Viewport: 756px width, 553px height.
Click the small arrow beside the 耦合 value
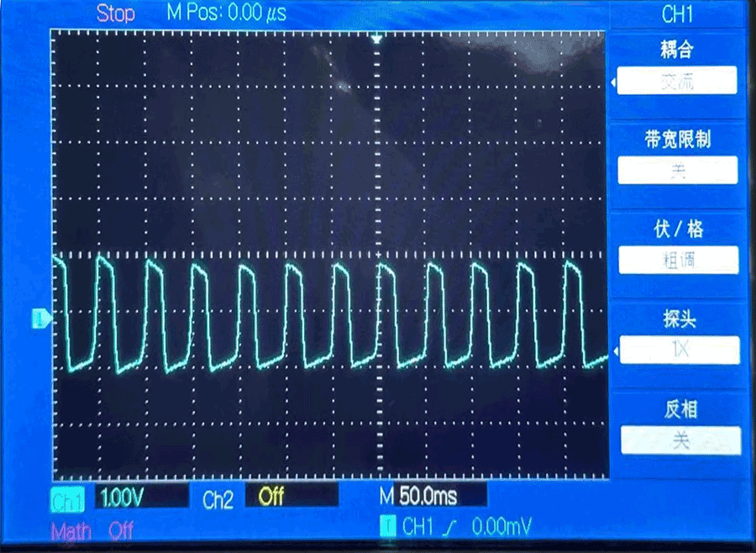[x=613, y=82]
